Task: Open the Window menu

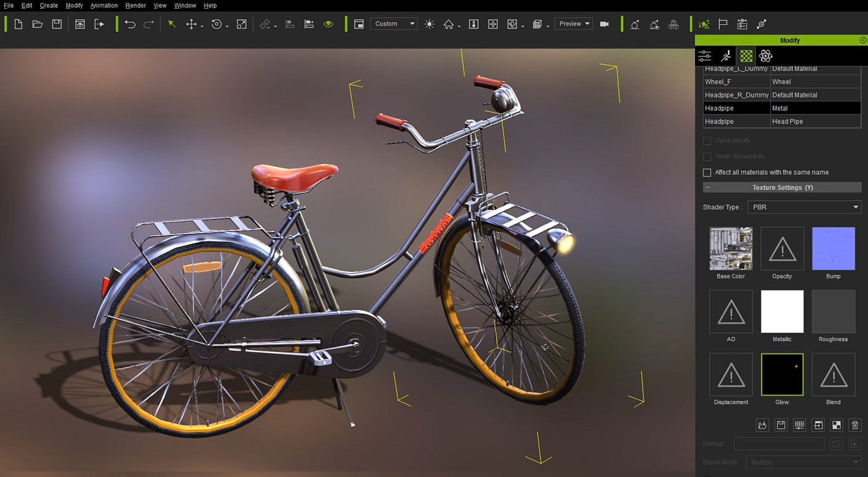Action: click(x=185, y=6)
